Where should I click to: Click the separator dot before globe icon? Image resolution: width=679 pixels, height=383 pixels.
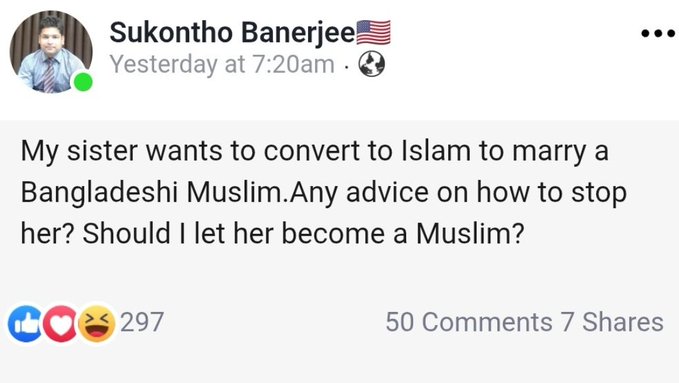click(x=346, y=66)
